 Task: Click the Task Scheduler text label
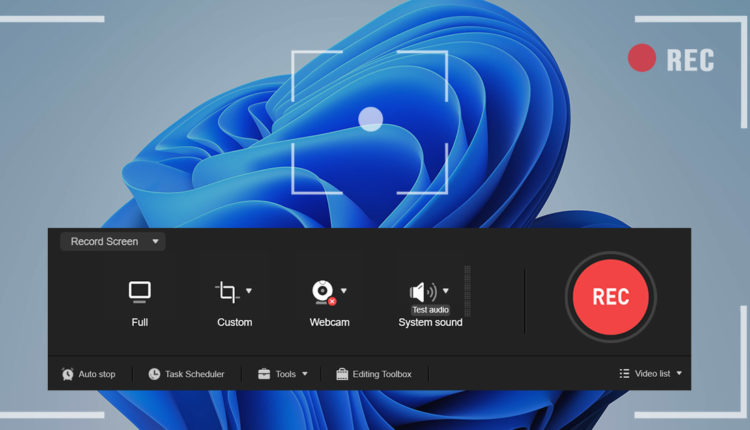[x=195, y=374]
